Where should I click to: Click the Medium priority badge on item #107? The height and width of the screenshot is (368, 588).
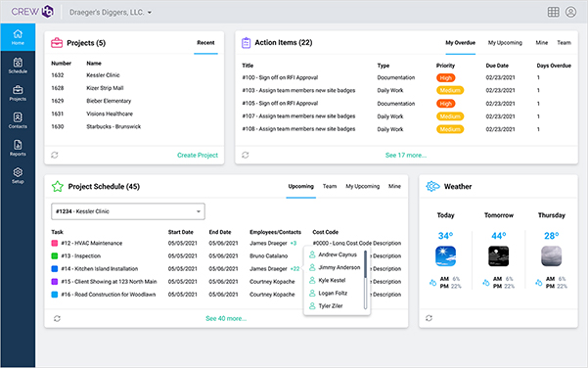[450, 116]
